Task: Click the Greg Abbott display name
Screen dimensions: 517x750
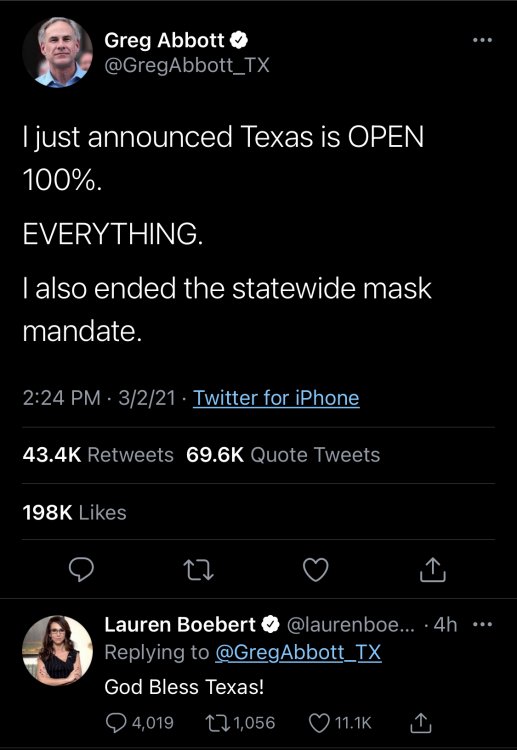Action: point(164,41)
